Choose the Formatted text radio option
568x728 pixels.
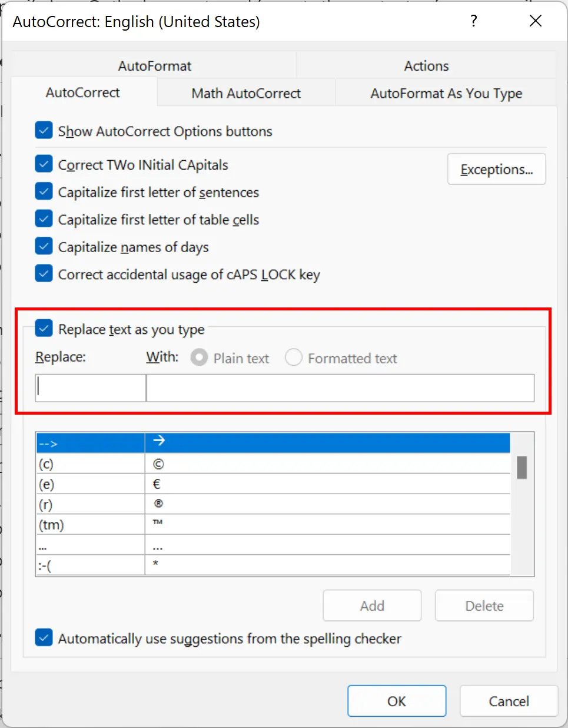[x=294, y=358]
